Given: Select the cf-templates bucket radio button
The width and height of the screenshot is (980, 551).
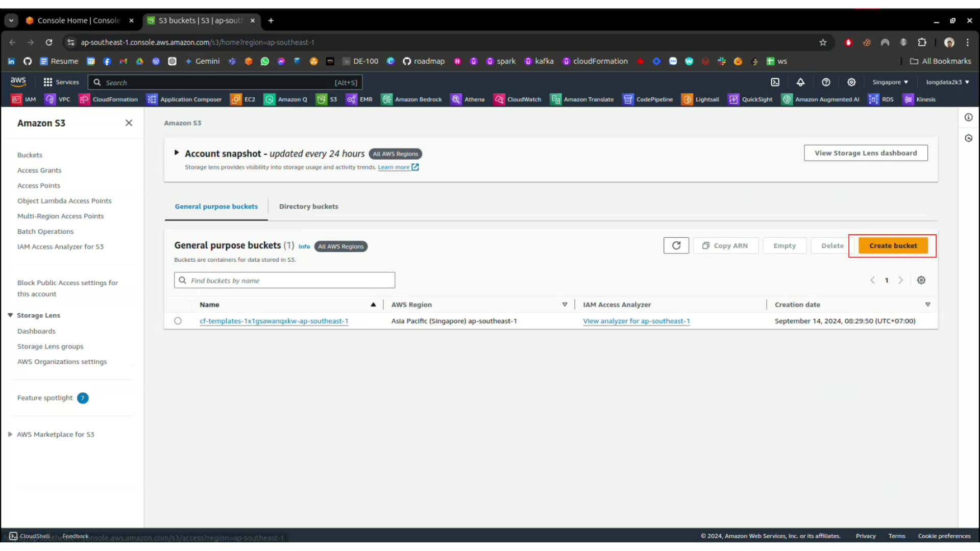Looking at the screenshot, I should [x=178, y=321].
